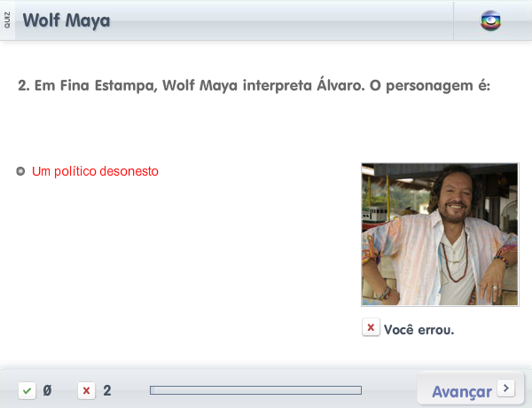Viewport: 532px width, 408px height.
Task: Click the red X wrong-answers counter icon
Action: pyautogui.click(x=87, y=390)
